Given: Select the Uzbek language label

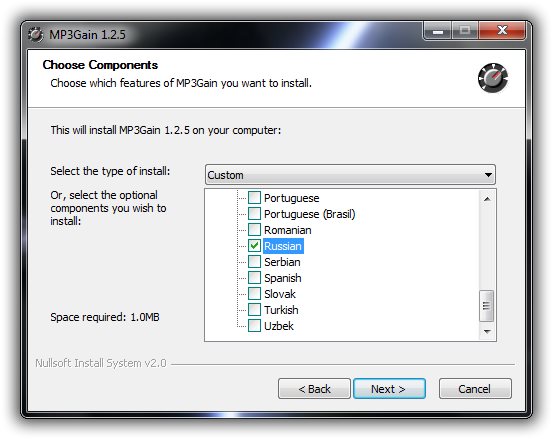Looking at the screenshot, I should (279, 326).
